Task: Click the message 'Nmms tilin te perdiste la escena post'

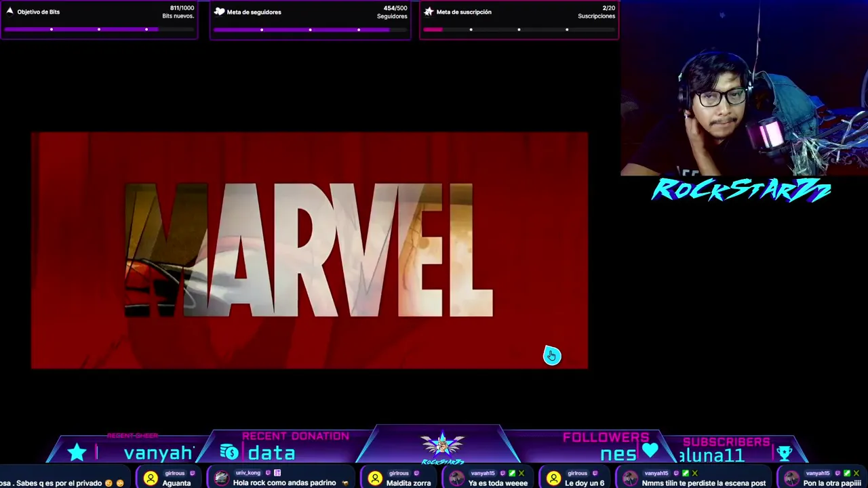Action: (704, 483)
